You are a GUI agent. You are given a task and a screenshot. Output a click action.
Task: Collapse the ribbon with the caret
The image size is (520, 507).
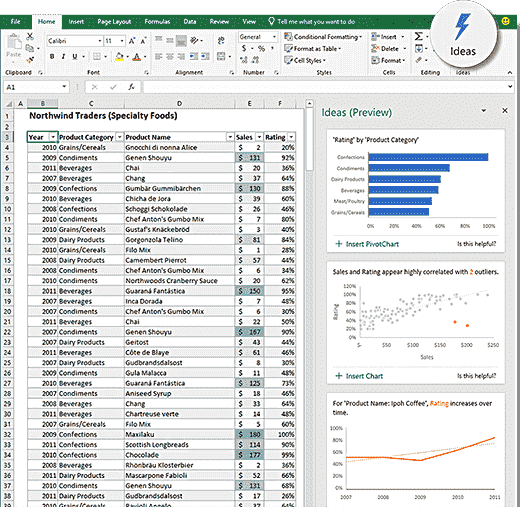click(510, 72)
